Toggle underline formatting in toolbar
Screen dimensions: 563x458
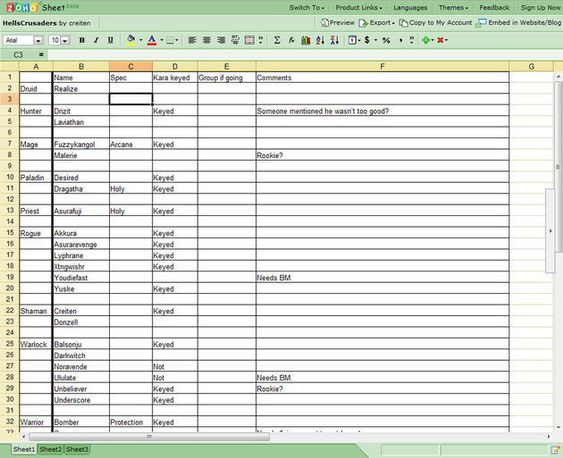111,40
